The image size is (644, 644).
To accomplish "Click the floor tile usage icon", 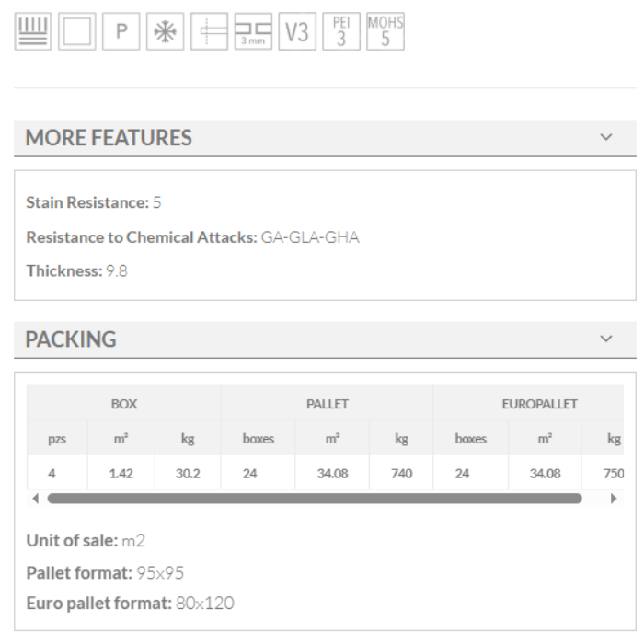I will click(33, 32).
